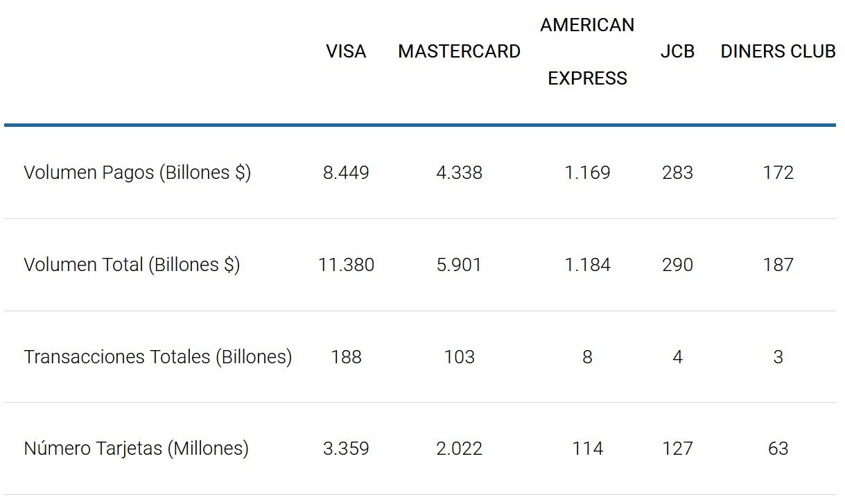The height and width of the screenshot is (504, 845).
Task: Select the Volumen Total (Billones $) row label
Action: point(132,265)
